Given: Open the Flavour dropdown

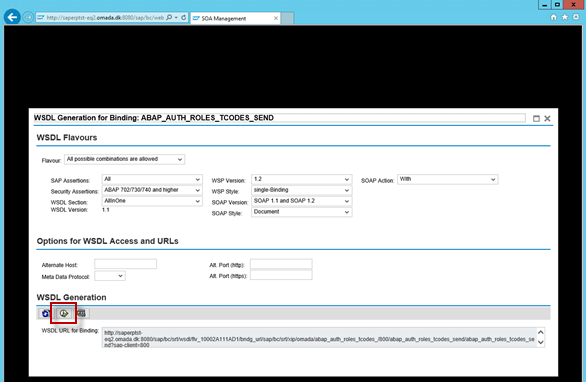Looking at the screenshot, I should point(124,159).
